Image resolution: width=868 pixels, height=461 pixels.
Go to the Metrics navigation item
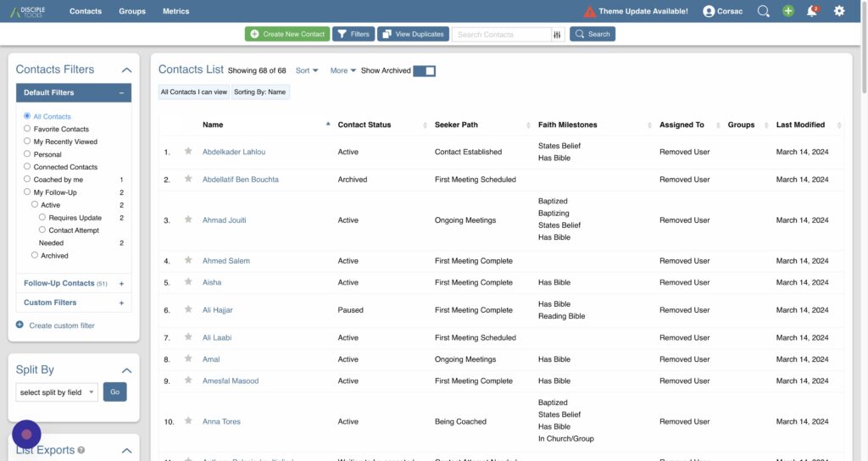pyautogui.click(x=175, y=11)
